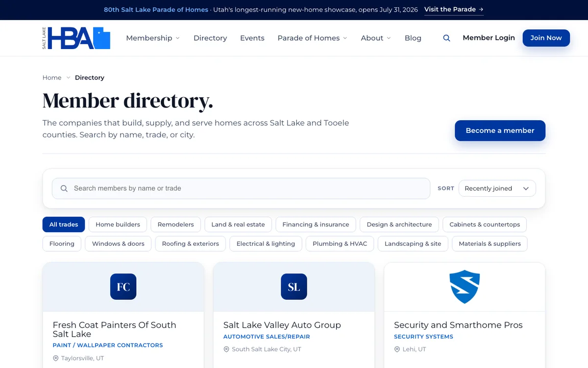Click AUTOMOTIVE SALES/REPAIR category label

point(267,337)
